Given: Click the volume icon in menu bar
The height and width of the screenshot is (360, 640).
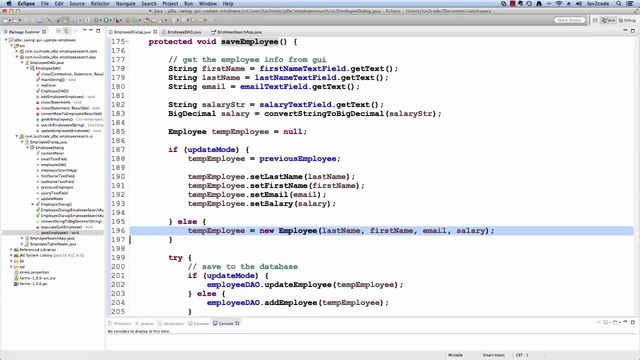Looking at the screenshot, I should (x=578, y=3).
